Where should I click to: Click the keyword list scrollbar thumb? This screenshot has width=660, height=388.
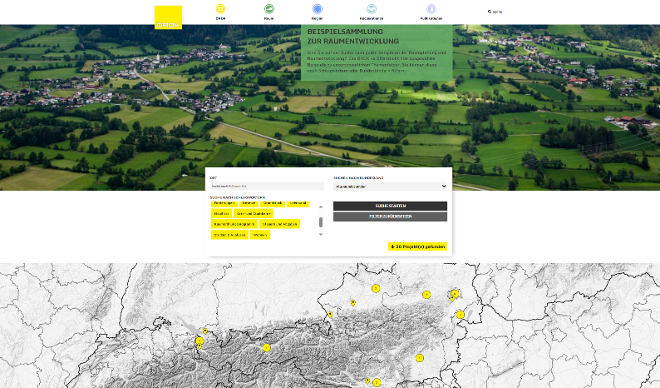tap(321, 222)
